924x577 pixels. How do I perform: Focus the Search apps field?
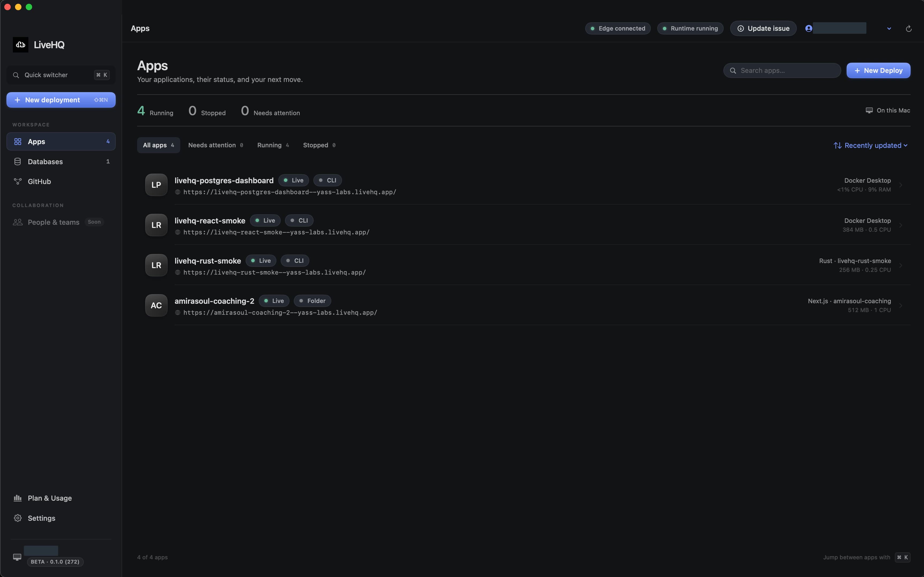[782, 71]
